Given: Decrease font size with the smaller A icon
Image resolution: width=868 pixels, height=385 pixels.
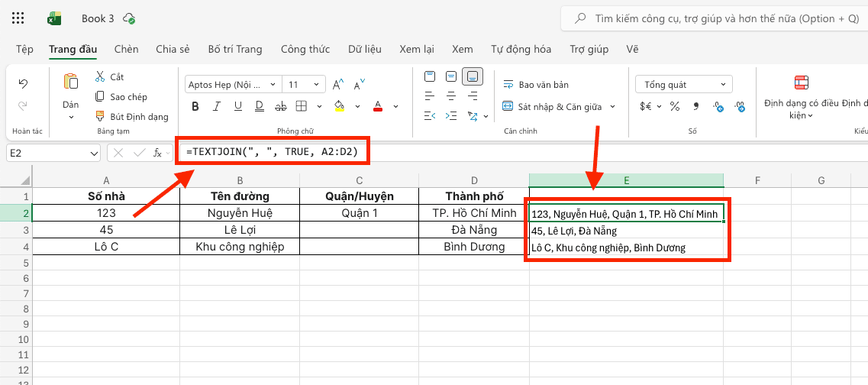Looking at the screenshot, I should tap(360, 85).
